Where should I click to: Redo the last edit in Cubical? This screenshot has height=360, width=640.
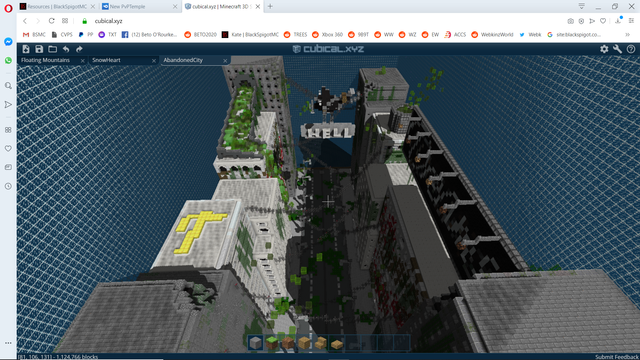(79, 49)
